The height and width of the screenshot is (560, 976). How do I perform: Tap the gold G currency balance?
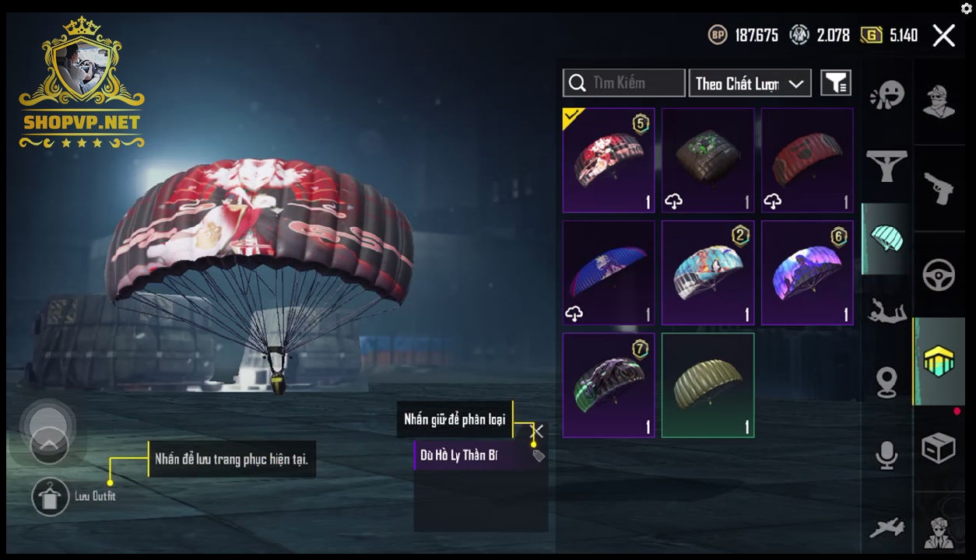click(889, 35)
